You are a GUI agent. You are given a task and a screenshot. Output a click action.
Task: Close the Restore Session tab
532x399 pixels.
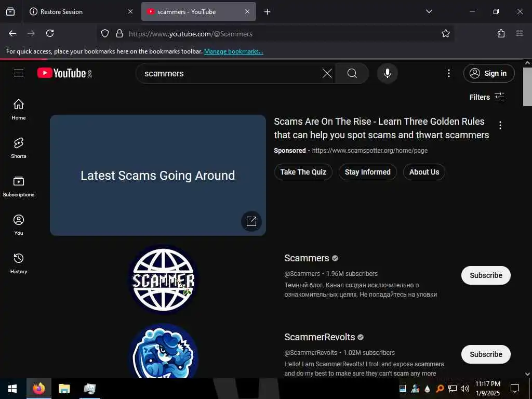[130, 11]
